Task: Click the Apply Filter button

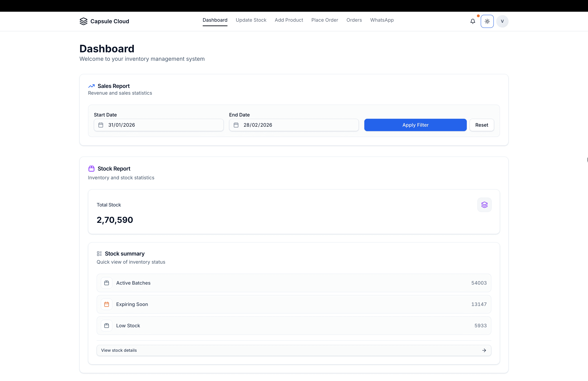Action: (415, 125)
